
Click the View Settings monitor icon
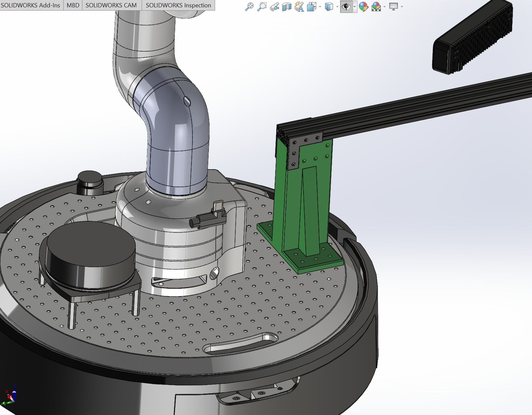393,6
